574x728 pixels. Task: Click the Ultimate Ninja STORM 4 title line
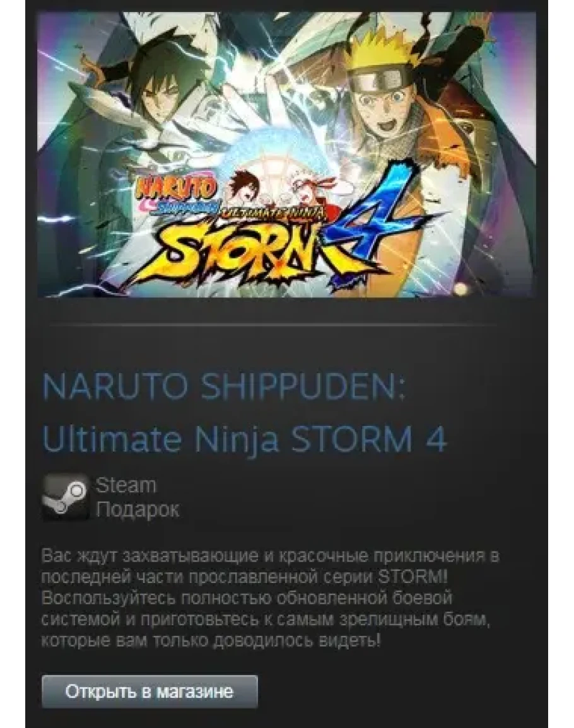pyautogui.click(x=245, y=439)
